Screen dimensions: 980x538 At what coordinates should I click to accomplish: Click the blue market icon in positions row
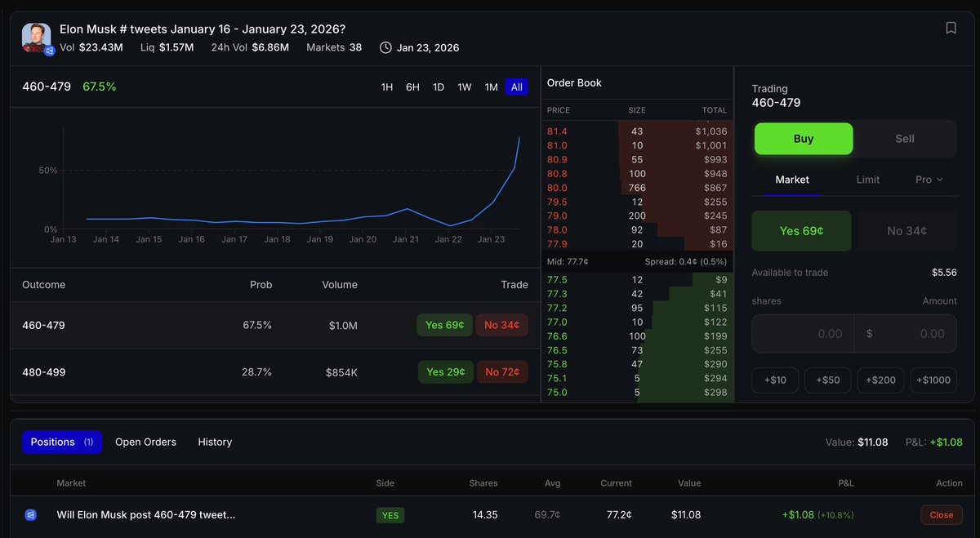click(30, 515)
